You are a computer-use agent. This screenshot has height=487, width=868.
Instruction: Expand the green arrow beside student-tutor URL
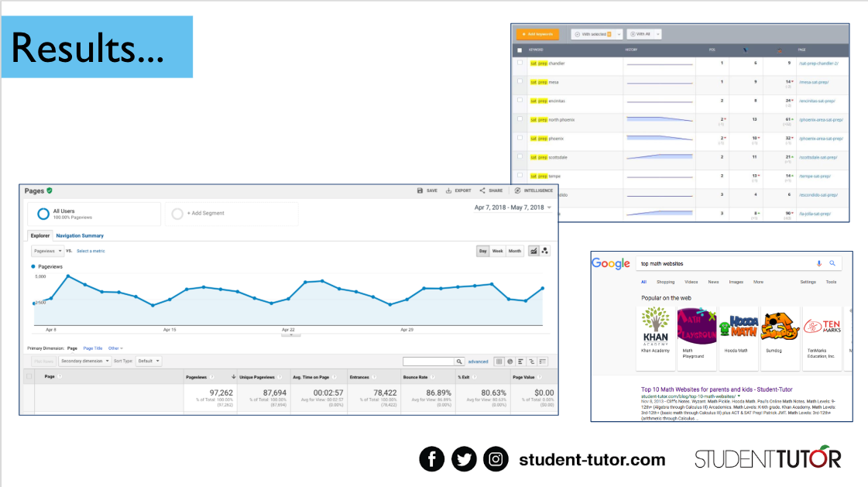tap(739, 396)
